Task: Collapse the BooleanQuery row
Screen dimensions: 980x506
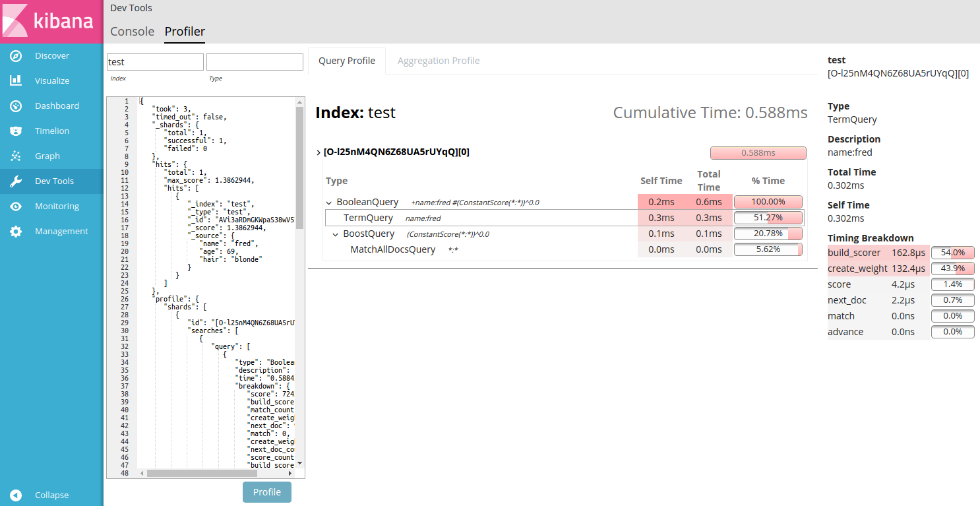Action: tap(329, 202)
